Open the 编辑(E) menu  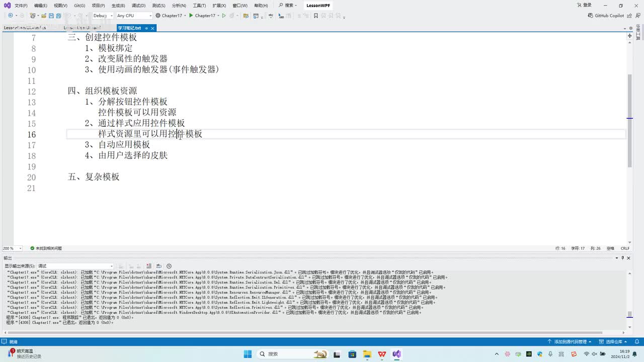[x=41, y=6]
